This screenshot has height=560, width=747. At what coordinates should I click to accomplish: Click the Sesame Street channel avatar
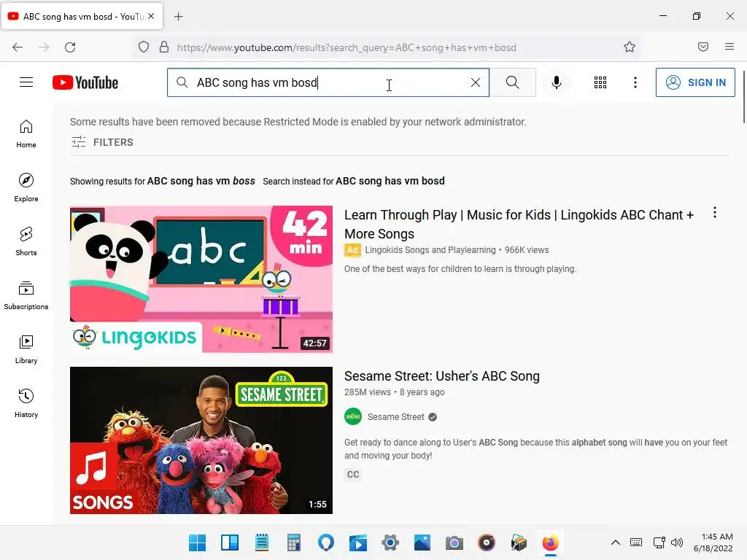click(x=353, y=416)
